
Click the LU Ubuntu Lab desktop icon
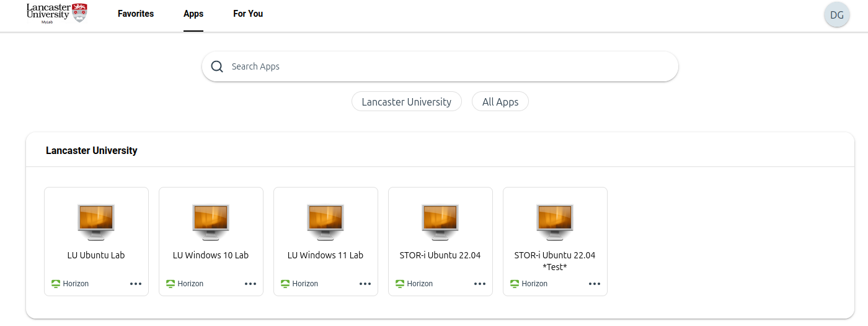pos(96,221)
